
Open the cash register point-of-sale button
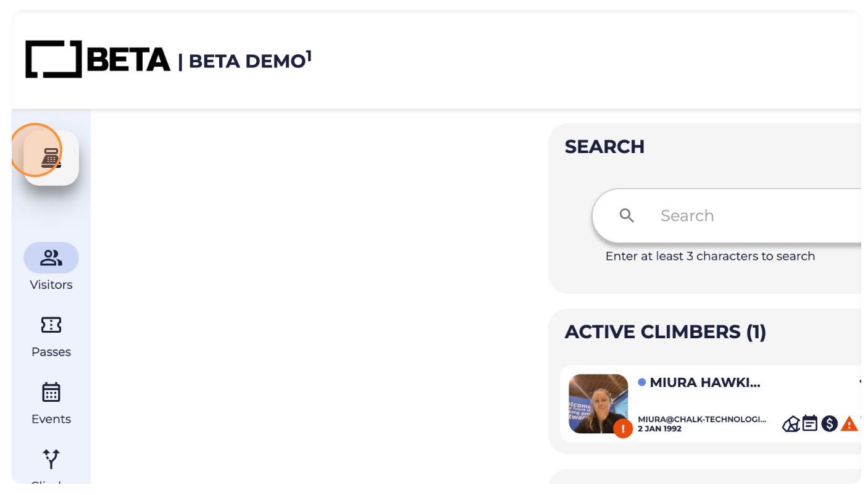coord(51,158)
